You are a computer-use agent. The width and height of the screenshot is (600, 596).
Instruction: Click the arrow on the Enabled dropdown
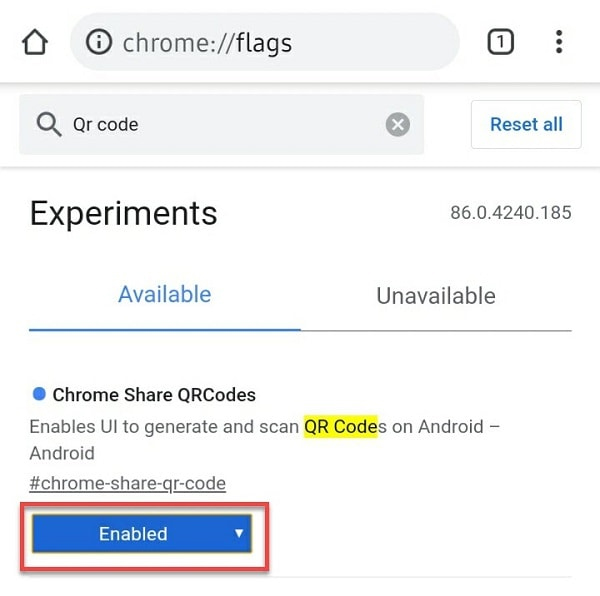239,533
